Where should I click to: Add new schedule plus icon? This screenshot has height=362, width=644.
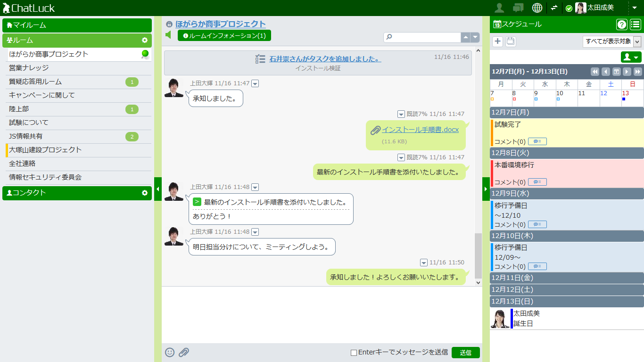pyautogui.click(x=497, y=41)
